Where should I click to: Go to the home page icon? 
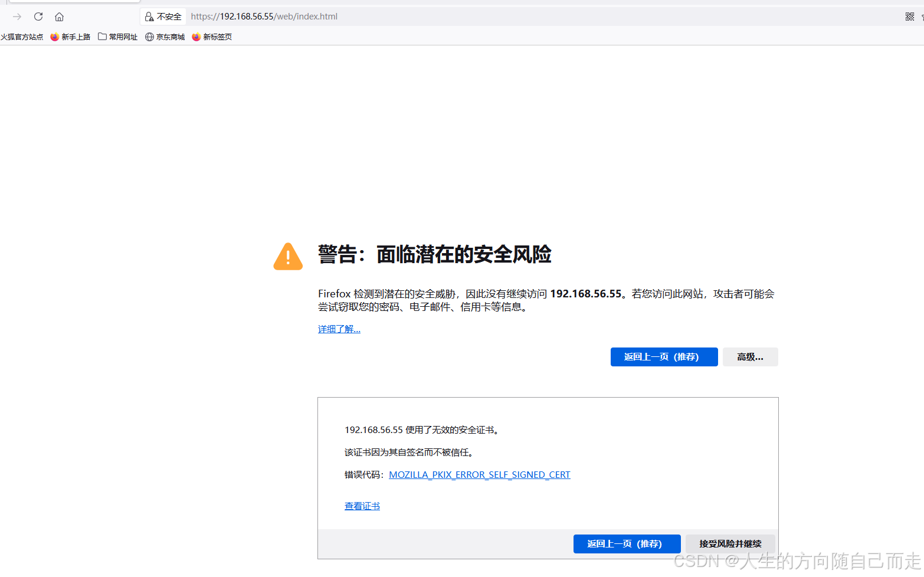pyautogui.click(x=59, y=17)
